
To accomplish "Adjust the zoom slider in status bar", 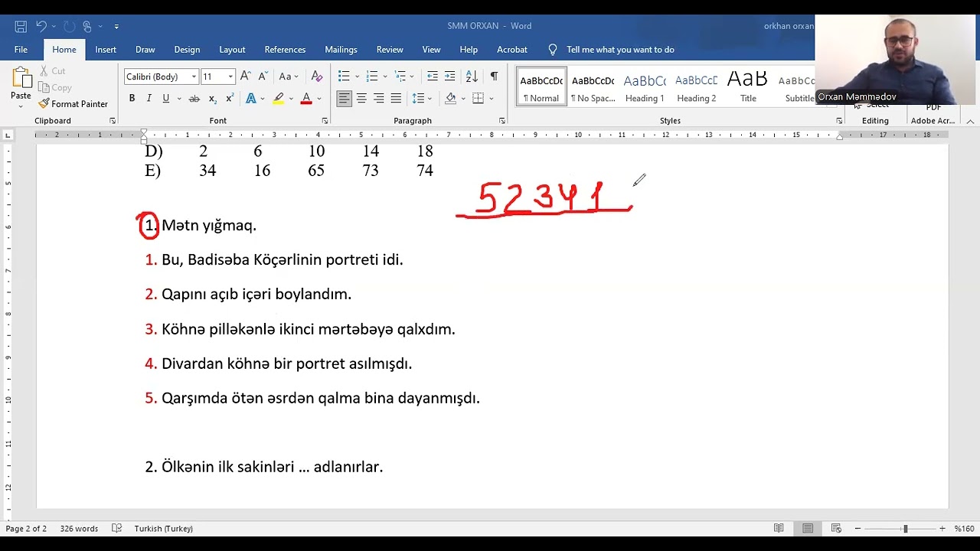I will click(x=904, y=529).
